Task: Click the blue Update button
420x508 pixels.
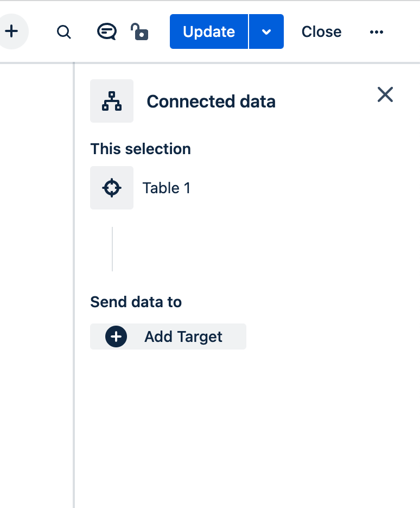Action: click(x=209, y=31)
